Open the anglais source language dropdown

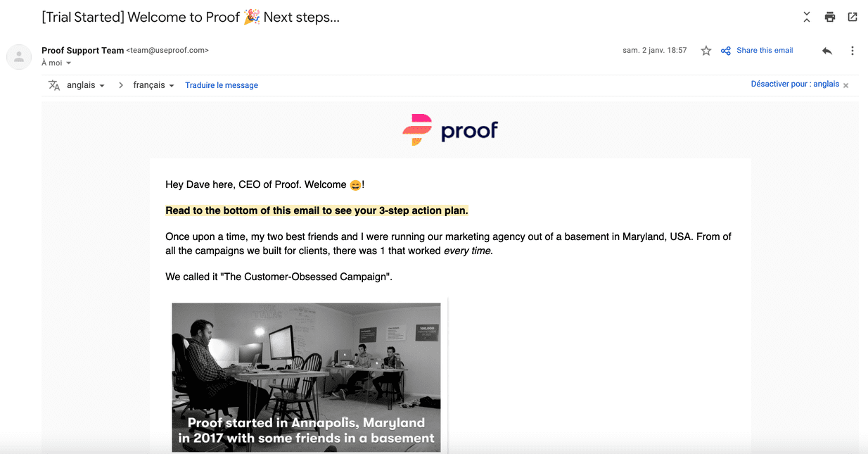pyautogui.click(x=86, y=85)
